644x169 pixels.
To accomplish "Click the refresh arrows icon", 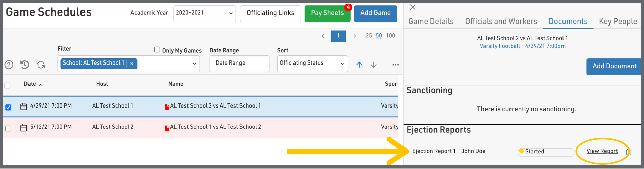I will click(x=41, y=64).
